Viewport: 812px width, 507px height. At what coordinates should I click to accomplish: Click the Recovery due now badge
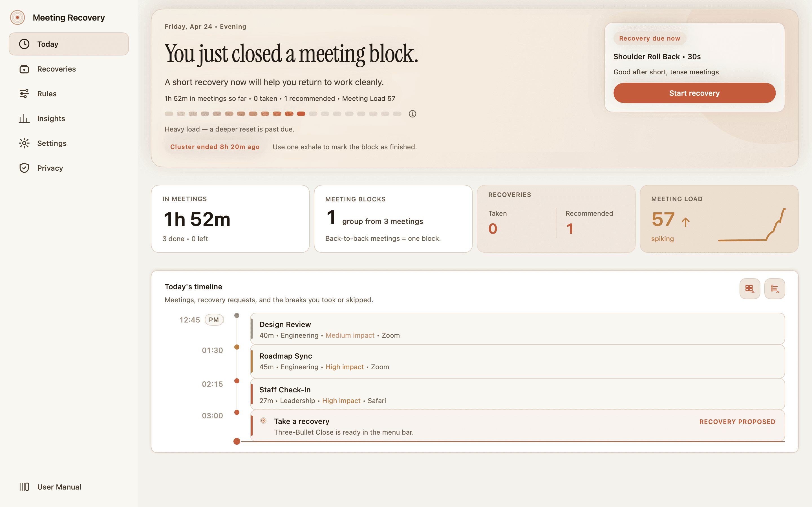pos(650,38)
